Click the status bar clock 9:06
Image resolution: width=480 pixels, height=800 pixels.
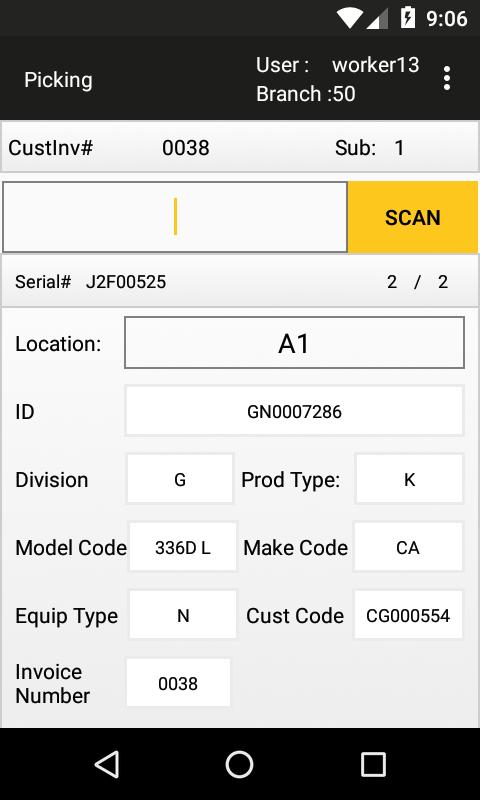pos(447,19)
